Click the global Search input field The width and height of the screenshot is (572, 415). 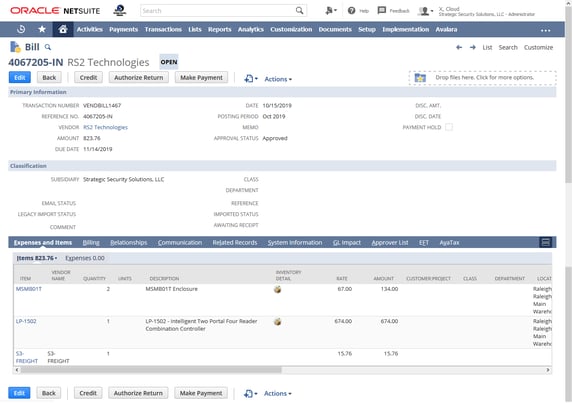coord(217,11)
